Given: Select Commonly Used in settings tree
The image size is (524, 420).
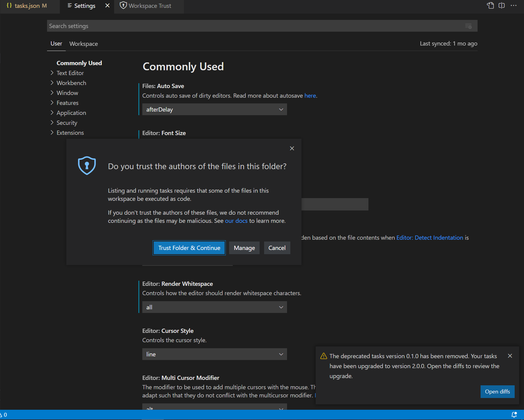Looking at the screenshot, I should coord(79,63).
